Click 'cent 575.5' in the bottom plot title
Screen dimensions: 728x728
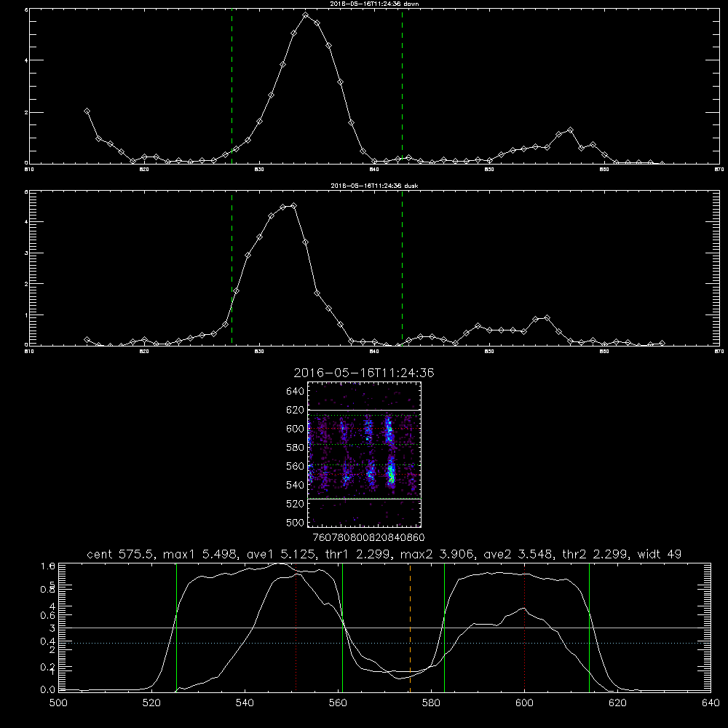[x=120, y=554]
